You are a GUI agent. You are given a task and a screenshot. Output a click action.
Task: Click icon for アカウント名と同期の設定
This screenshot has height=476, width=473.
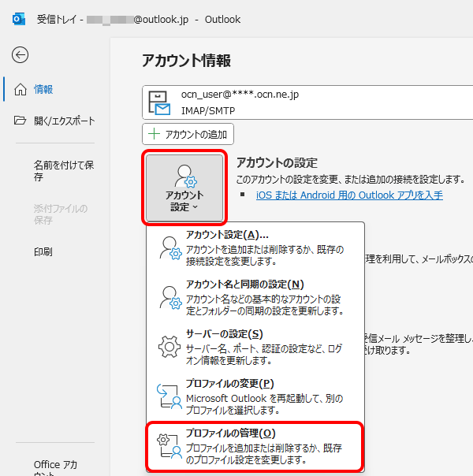point(170,297)
